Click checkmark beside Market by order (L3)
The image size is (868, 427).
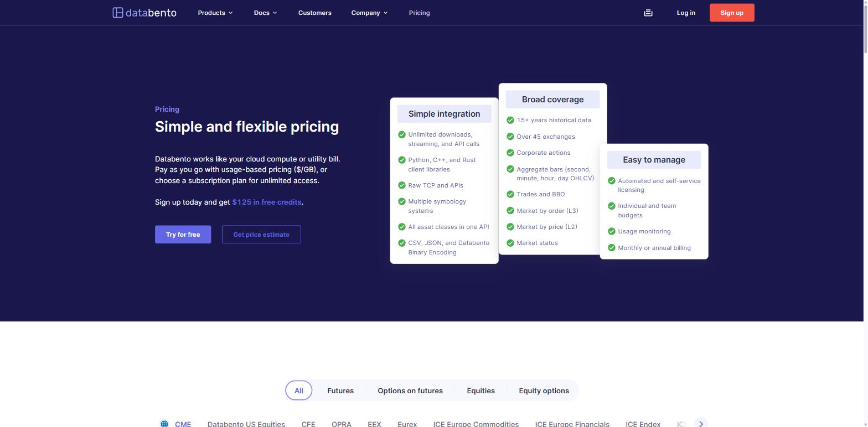pyautogui.click(x=510, y=211)
